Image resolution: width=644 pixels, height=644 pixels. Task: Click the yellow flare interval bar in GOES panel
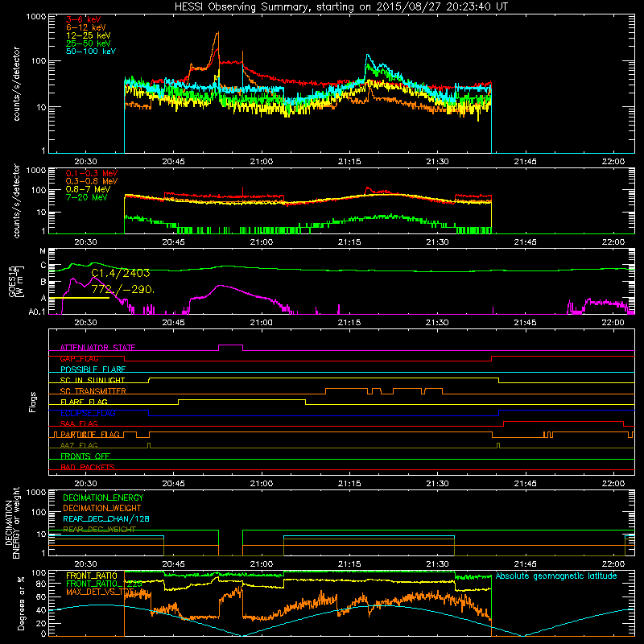click(x=79, y=298)
